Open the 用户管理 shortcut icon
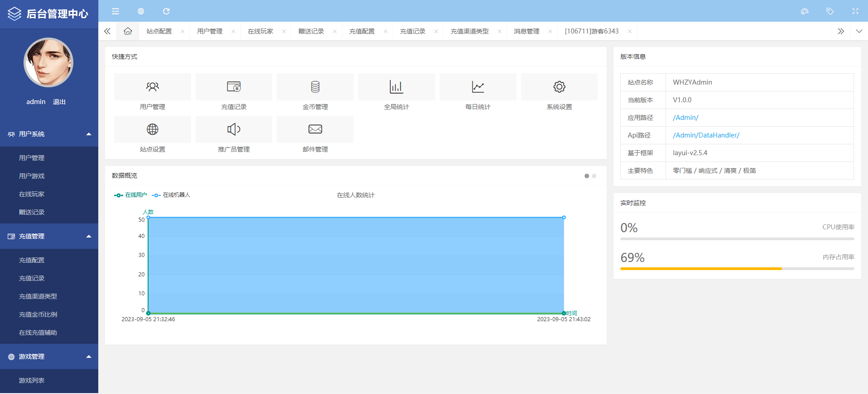Image resolution: width=868 pixels, height=394 pixels. (x=152, y=87)
